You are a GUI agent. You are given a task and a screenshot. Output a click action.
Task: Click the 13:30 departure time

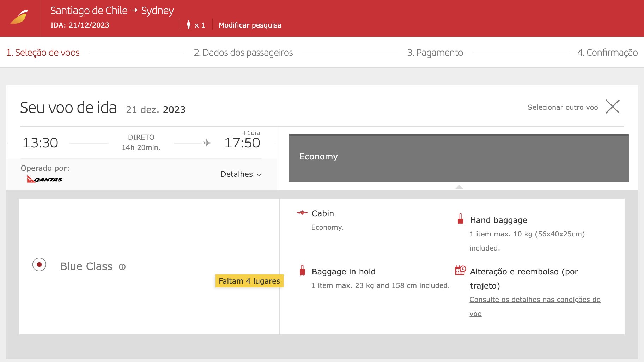(x=40, y=143)
